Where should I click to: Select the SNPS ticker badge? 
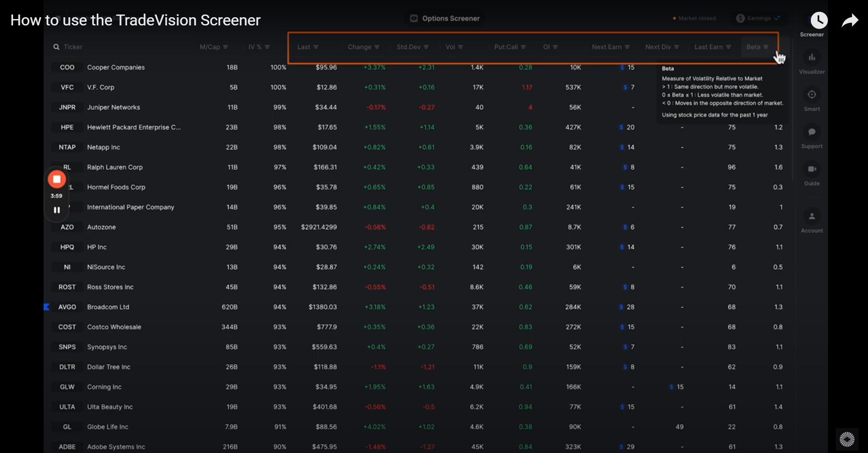tap(67, 347)
